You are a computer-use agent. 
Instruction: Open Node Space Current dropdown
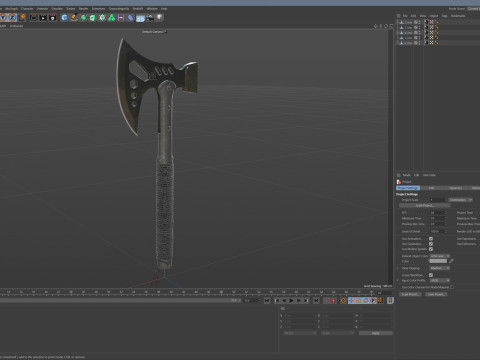tap(473, 9)
